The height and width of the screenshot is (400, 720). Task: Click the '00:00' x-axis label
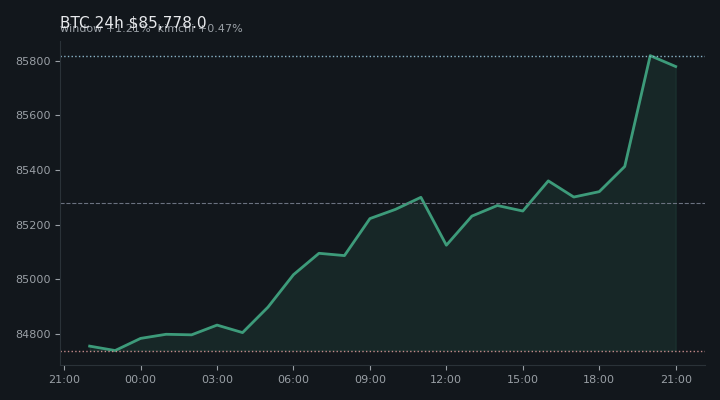coord(141,379)
